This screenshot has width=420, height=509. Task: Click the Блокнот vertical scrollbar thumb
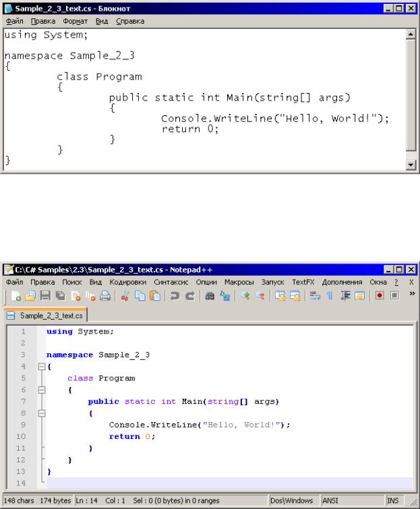pos(411,95)
